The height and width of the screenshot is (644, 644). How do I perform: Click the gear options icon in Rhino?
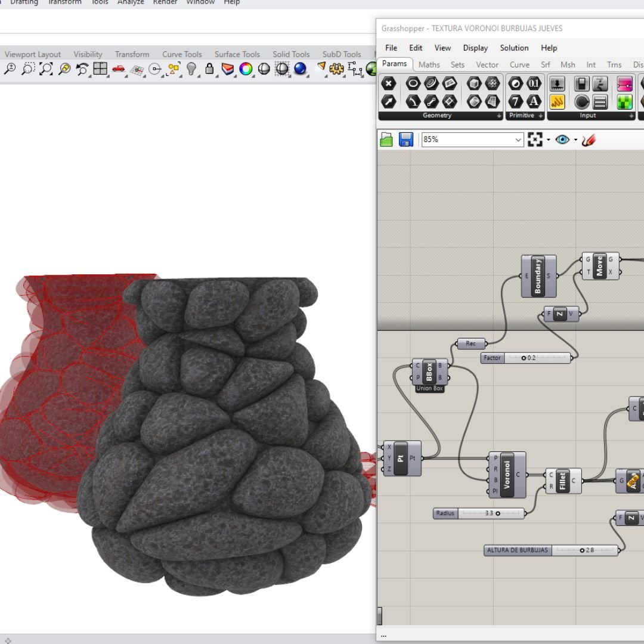coord(336,69)
